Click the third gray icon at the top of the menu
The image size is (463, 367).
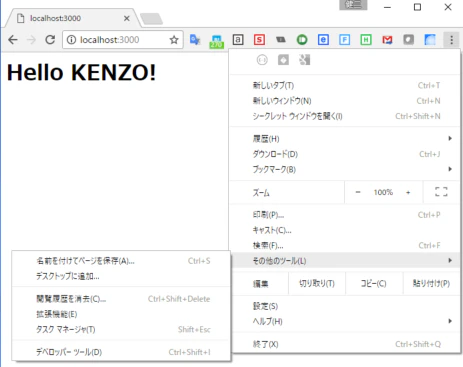tap(305, 60)
